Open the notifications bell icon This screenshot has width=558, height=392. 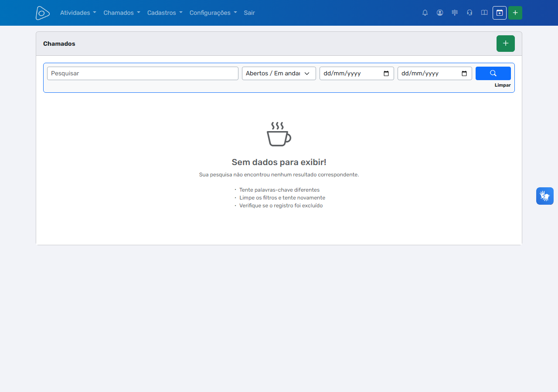click(425, 13)
